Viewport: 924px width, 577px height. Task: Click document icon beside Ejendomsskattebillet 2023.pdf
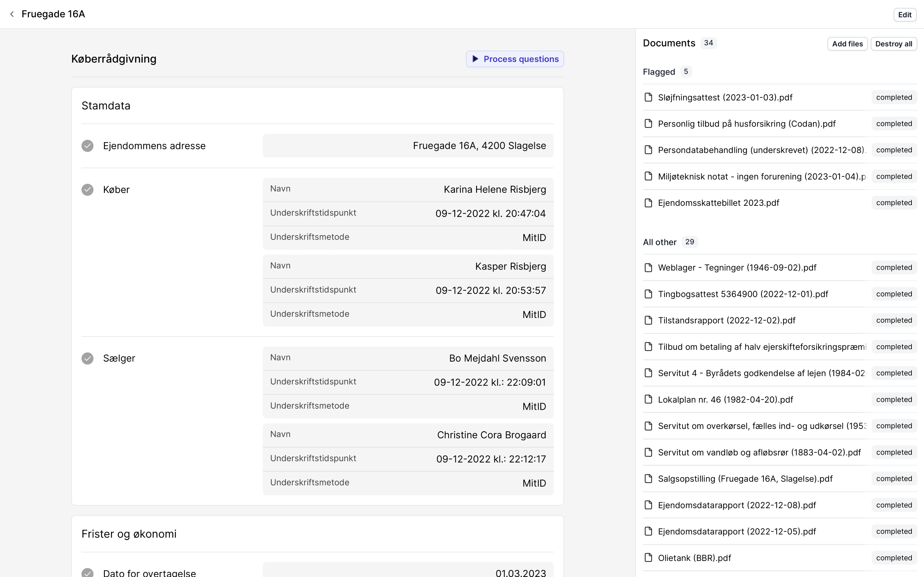[648, 203]
